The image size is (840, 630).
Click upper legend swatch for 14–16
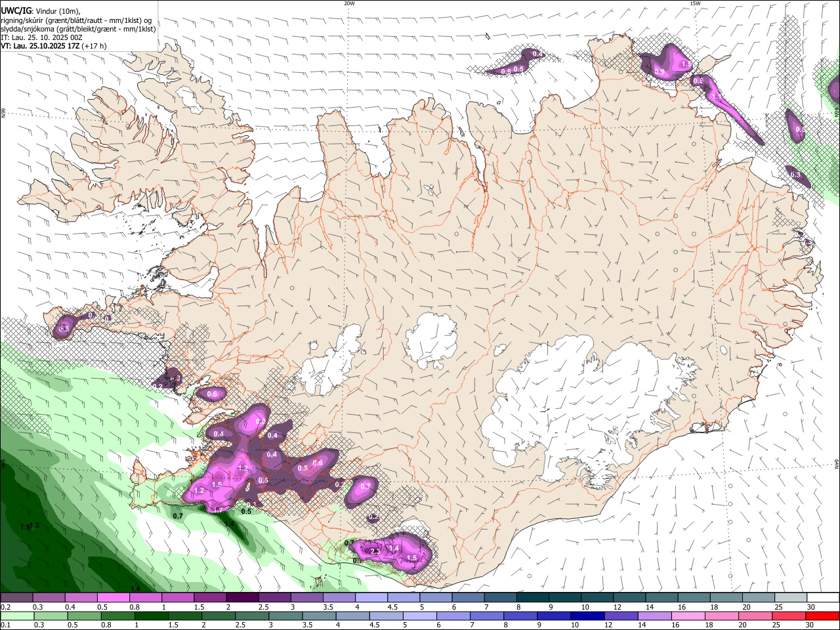tap(661, 598)
